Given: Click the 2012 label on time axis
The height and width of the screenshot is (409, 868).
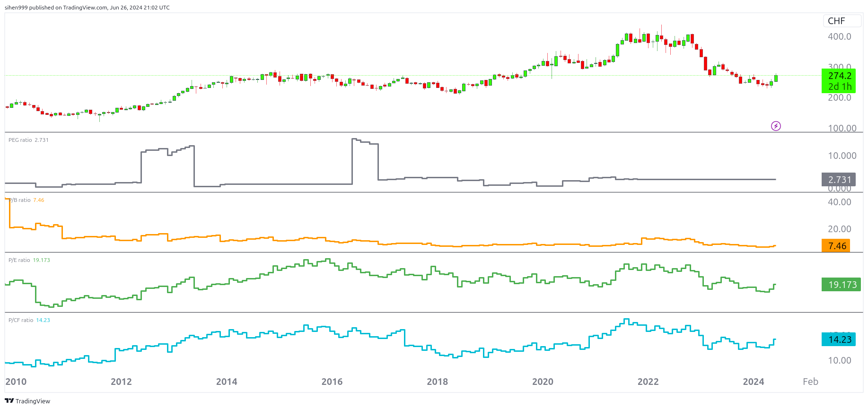Looking at the screenshot, I should point(121,382).
